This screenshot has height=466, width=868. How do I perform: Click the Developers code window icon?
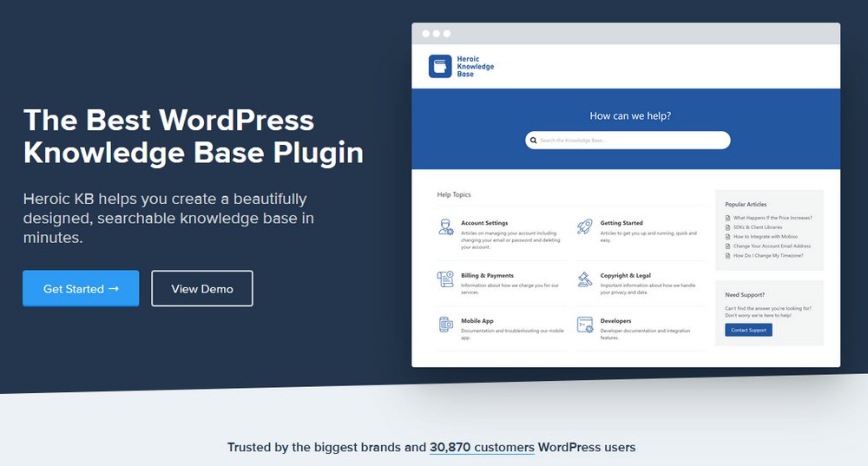[584, 325]
